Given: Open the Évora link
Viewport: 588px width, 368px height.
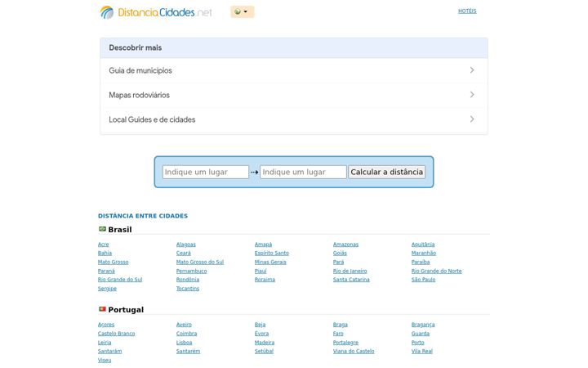Looking at the screenshot, I should coord(261,334).
